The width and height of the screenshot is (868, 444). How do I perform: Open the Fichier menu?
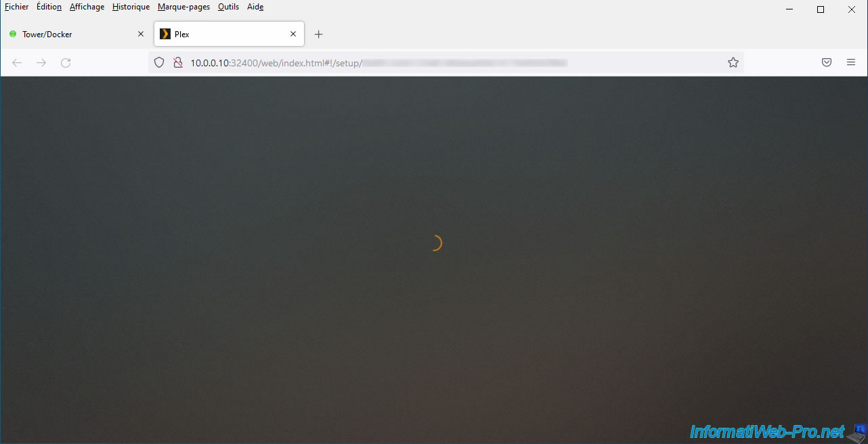pyautogui.click(x=16, y=7)
